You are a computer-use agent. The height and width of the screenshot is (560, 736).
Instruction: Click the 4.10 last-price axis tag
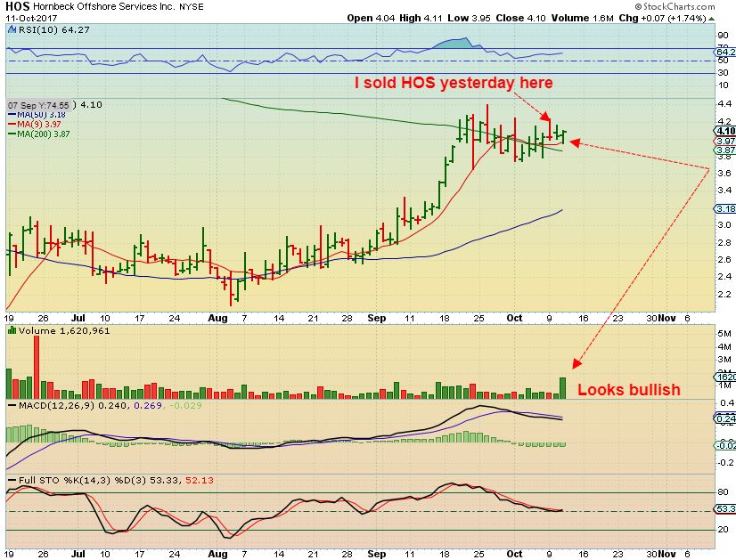coord(724,131)
